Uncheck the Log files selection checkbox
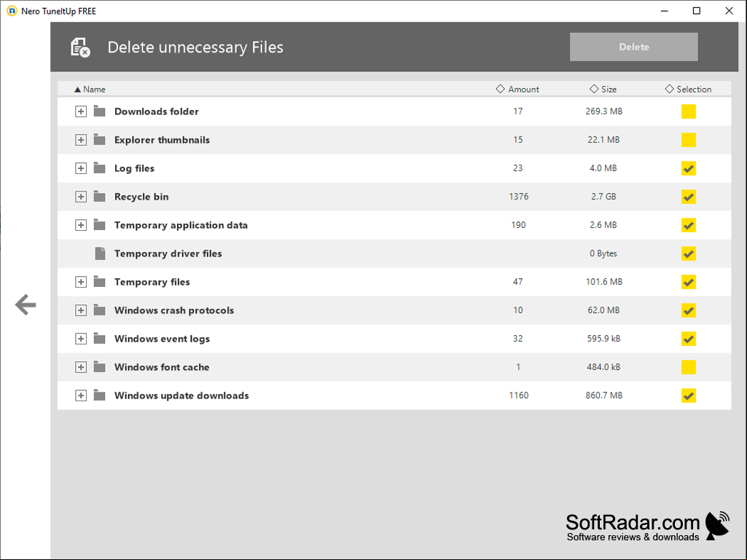747x560 pixels. (689, 168)
